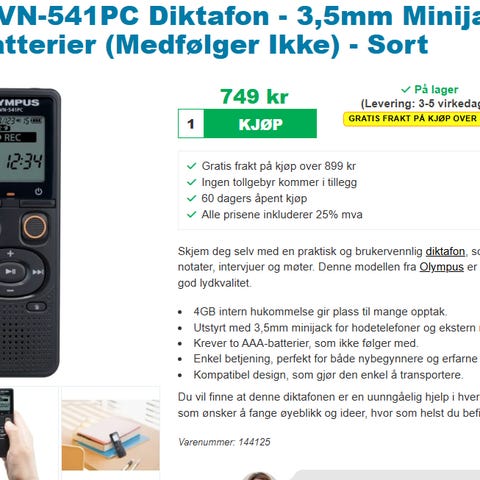
Task: Open the Olympus brand link
Action: [x=441, y=267]
